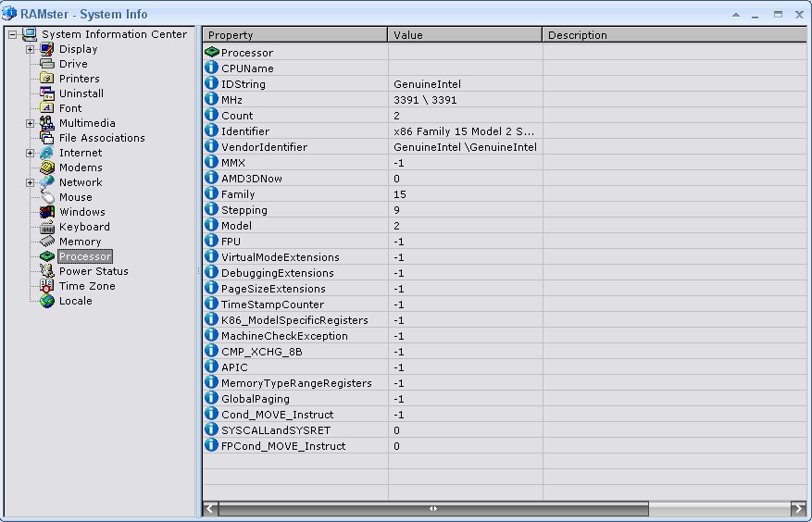Select the Locale tree item label
The height and width of the screenshot is (522, 812).
pos(76,301)
